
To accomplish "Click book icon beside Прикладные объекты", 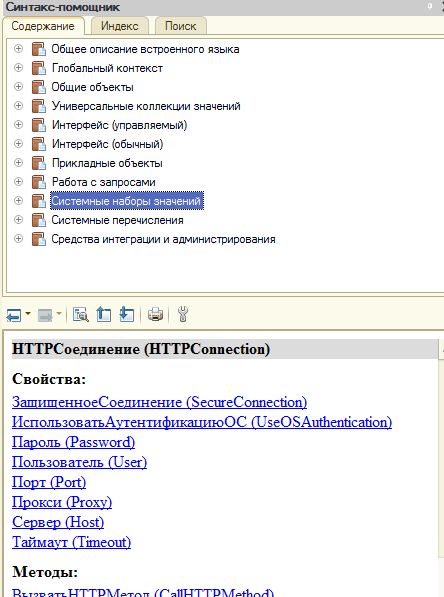I will point(38,163).
